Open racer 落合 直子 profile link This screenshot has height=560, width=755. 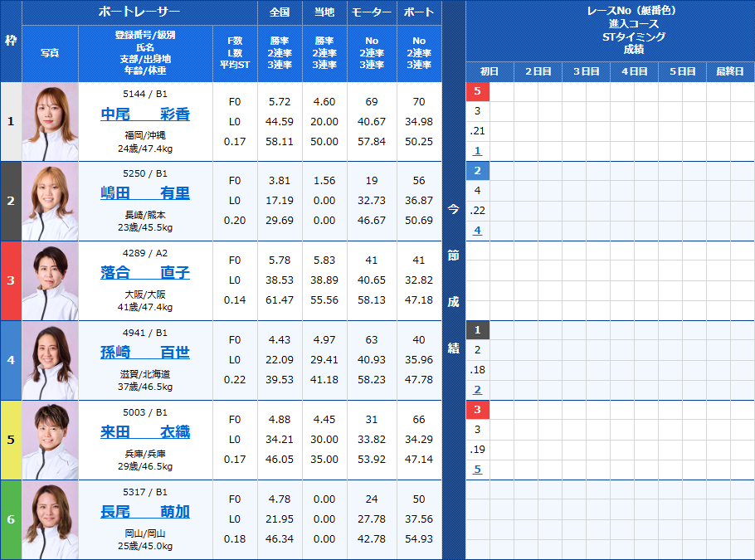click(145, 273)
